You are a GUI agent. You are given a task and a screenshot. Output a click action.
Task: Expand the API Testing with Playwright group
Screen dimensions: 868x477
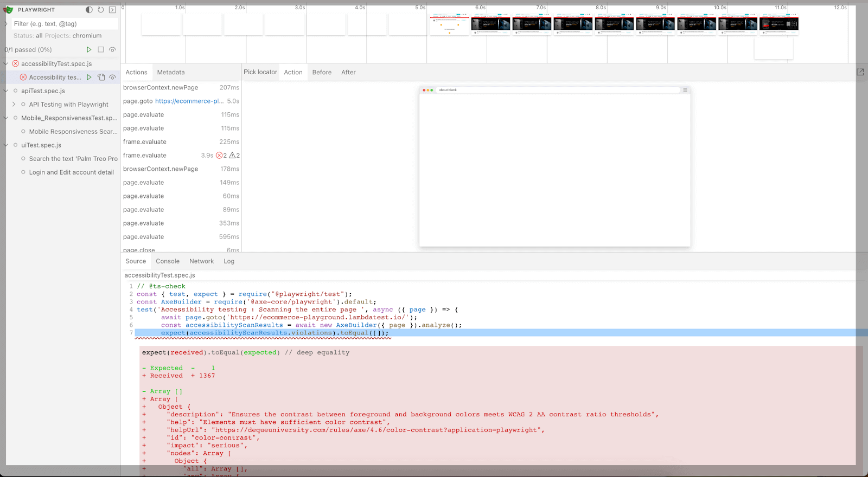(14, 104)
